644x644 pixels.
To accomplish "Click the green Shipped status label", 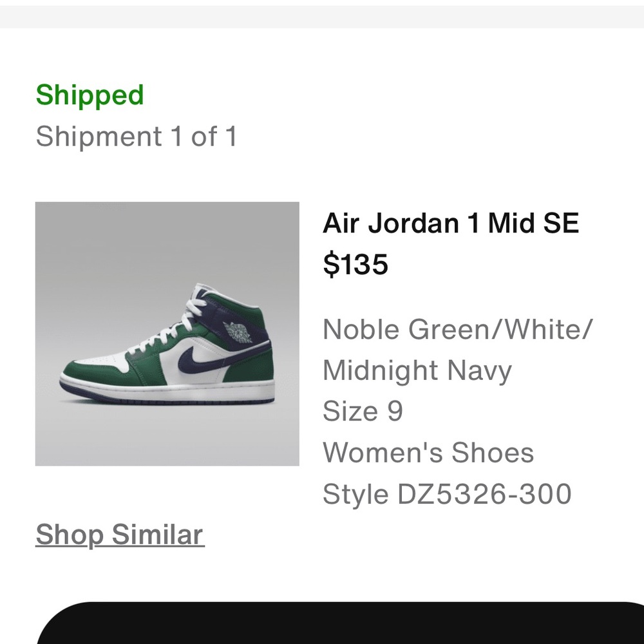I will 90,96.
